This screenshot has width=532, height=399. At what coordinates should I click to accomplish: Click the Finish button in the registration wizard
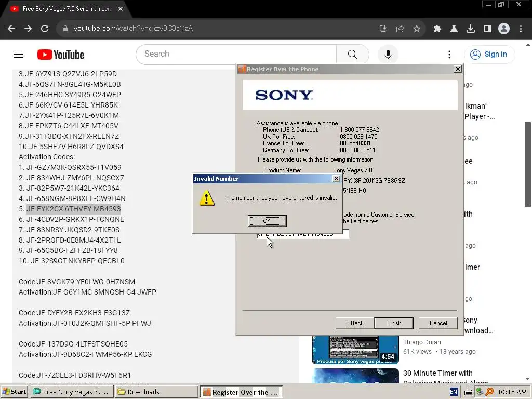394,323
